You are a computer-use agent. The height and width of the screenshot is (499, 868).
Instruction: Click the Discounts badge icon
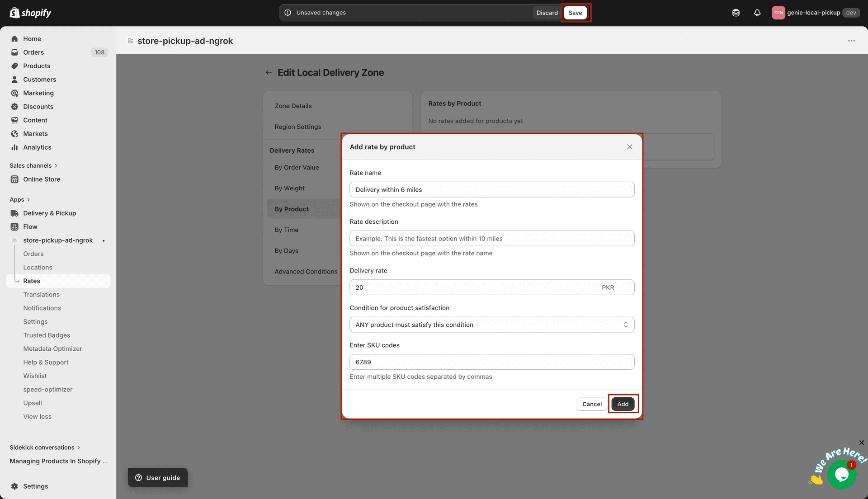coord(14,107)
